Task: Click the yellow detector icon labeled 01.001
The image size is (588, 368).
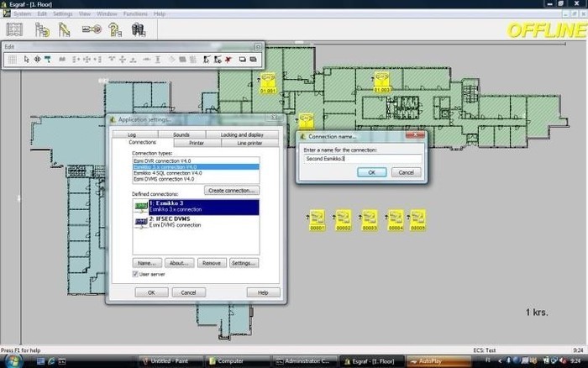Action: coord(268,83)
